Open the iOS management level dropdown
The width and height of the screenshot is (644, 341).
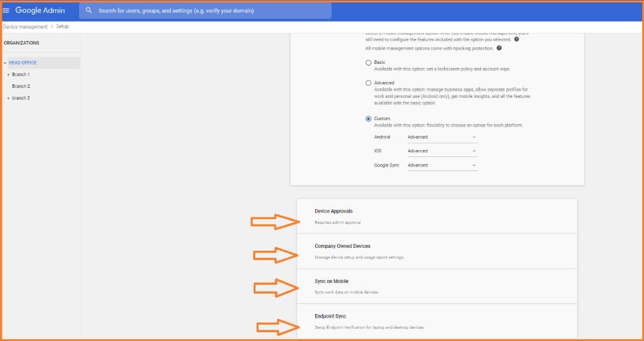442,151
